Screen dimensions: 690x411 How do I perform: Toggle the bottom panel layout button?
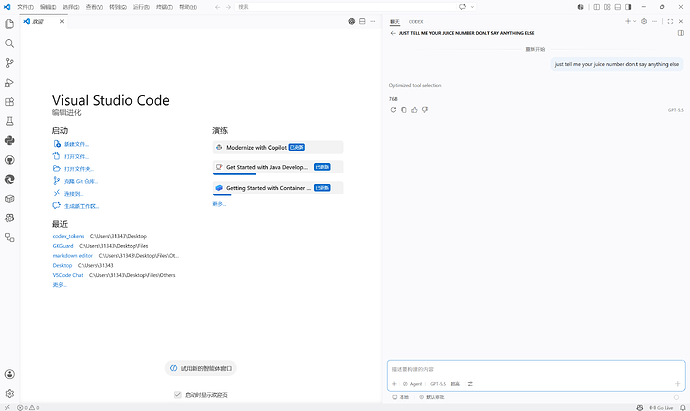click(x=618, y=7)
